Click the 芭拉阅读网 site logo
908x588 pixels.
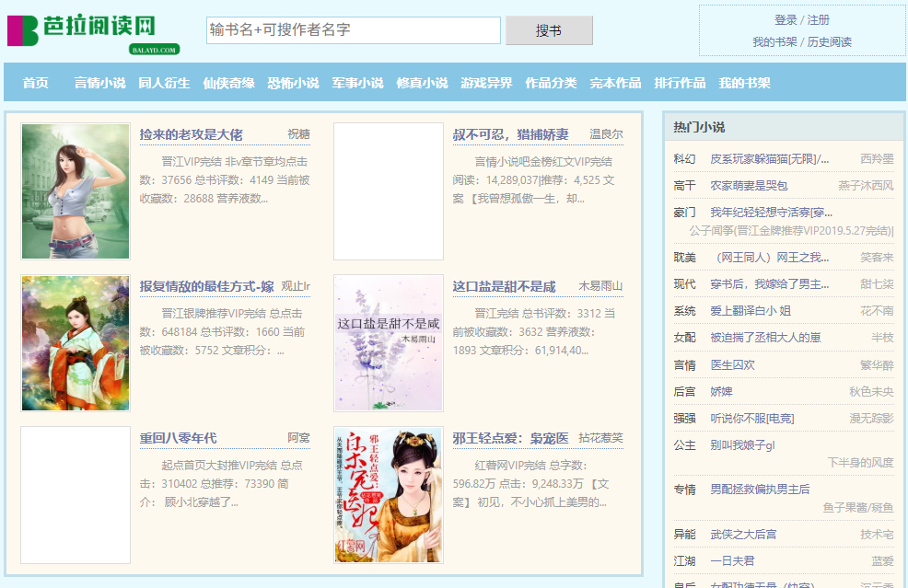pos(92,31)
